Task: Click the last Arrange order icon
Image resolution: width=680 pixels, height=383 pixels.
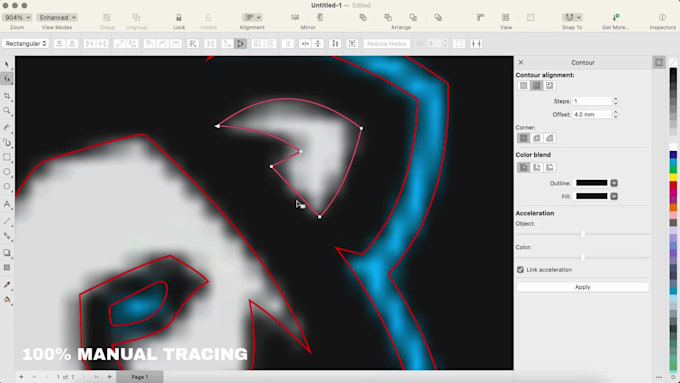Action: point(438,17)
